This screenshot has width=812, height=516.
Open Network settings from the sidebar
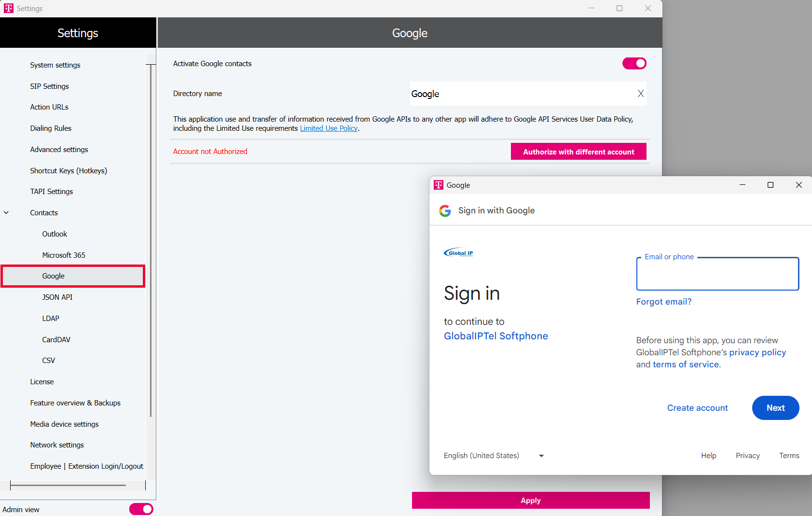pos(57,445)
